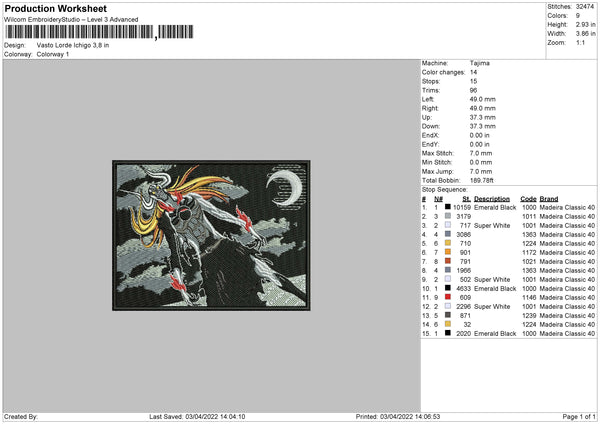Click the 'Last Saved: 03/04/2022 14:04:10' footer
Screen dimensions: 600x424
coord(197,416)
